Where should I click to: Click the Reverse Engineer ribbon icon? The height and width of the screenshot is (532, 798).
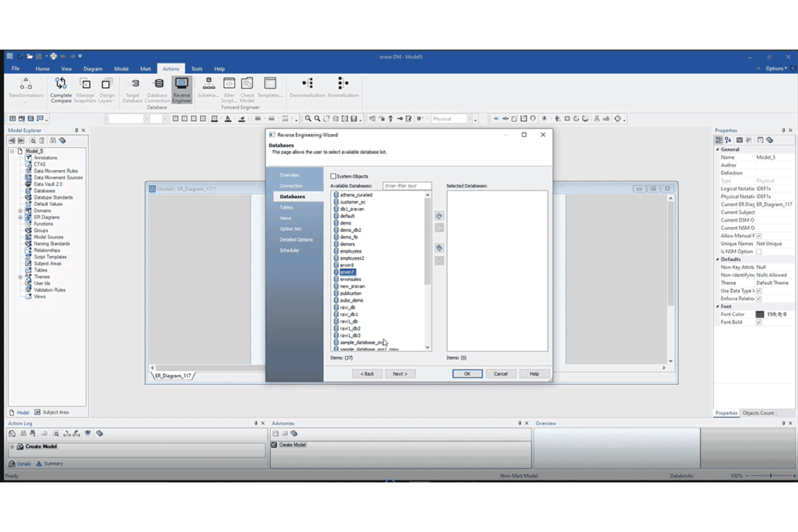[x=182, y=89]
